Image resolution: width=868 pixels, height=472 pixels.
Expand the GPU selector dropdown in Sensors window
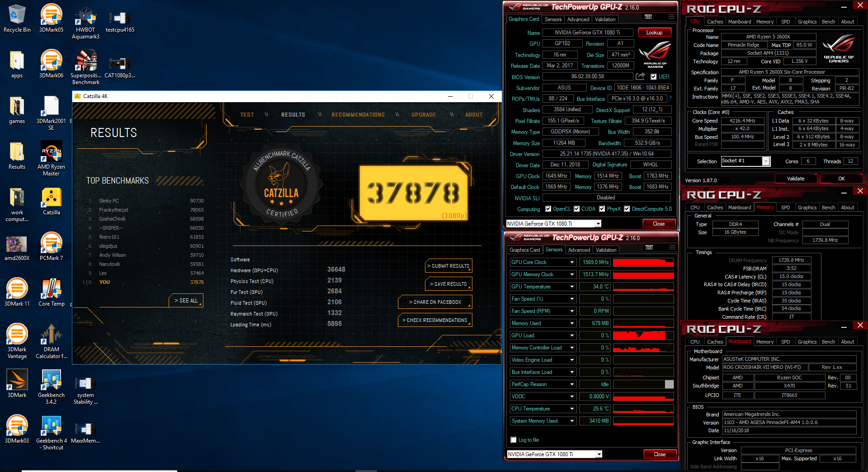click(x=599, y=454)
